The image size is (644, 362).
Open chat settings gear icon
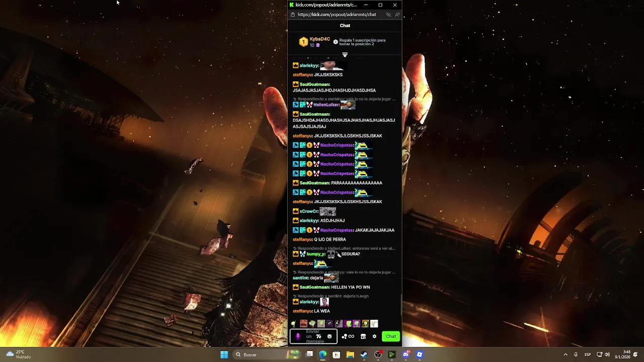tap(374, 336)
